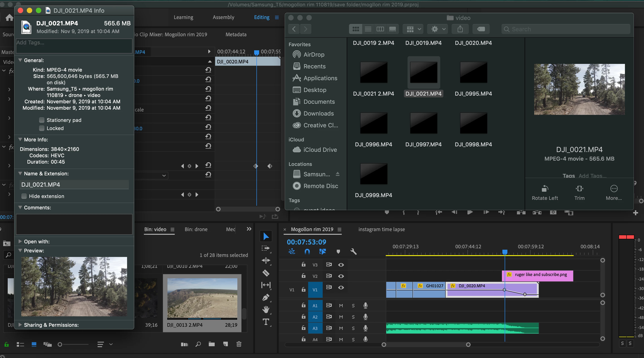Select the Hand tool

coord(266,310)
